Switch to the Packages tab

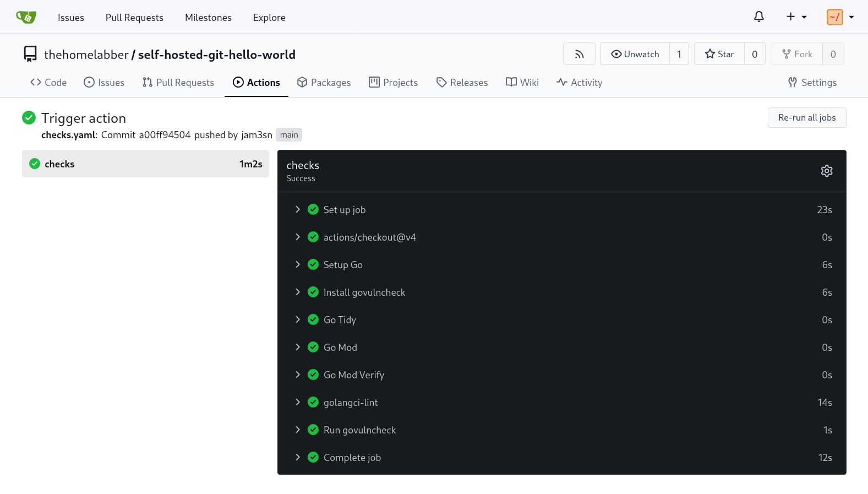click(x=324, y=83)
